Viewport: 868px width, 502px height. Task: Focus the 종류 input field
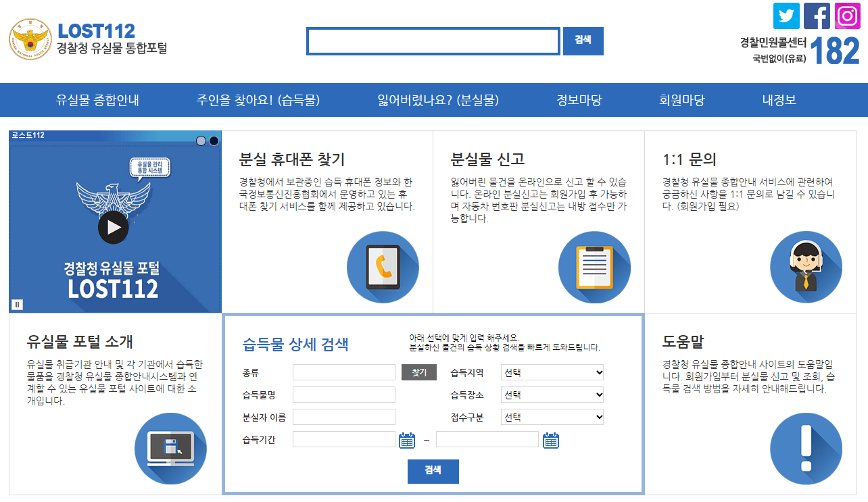[344, 372]
